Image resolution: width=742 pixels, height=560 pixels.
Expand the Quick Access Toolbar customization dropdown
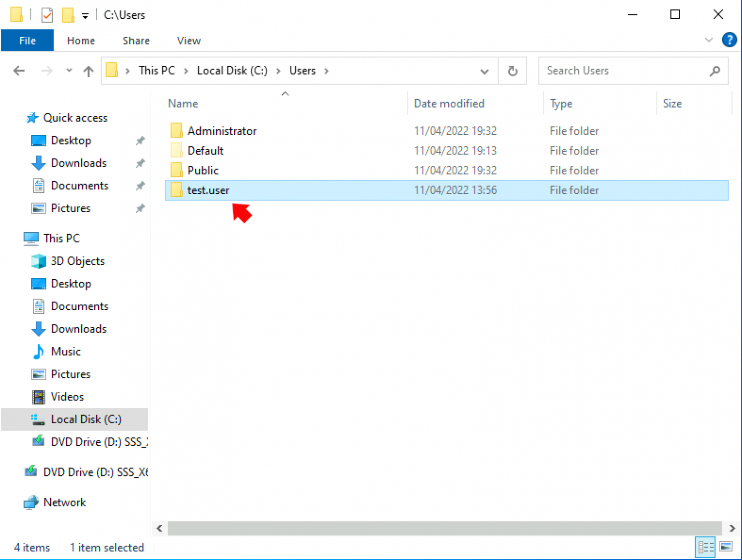(85, 14)
